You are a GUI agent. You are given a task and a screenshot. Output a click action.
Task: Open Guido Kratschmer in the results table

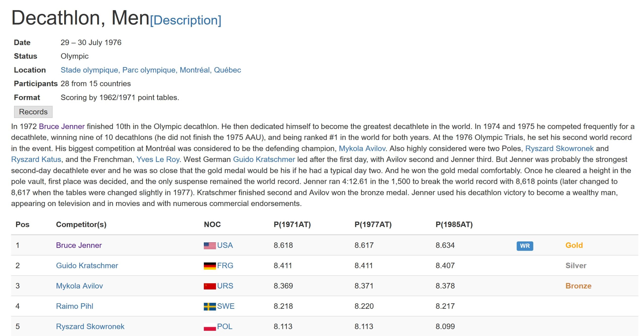coord(87,266)
